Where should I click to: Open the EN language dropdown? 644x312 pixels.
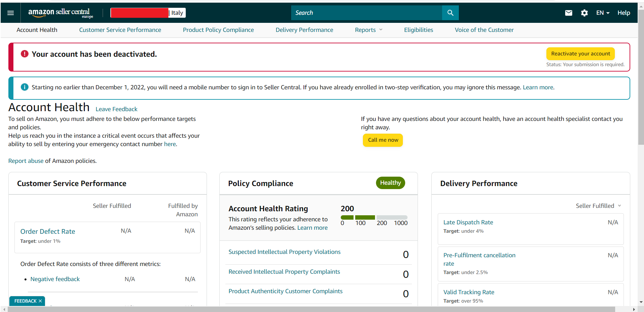point(603,13)
